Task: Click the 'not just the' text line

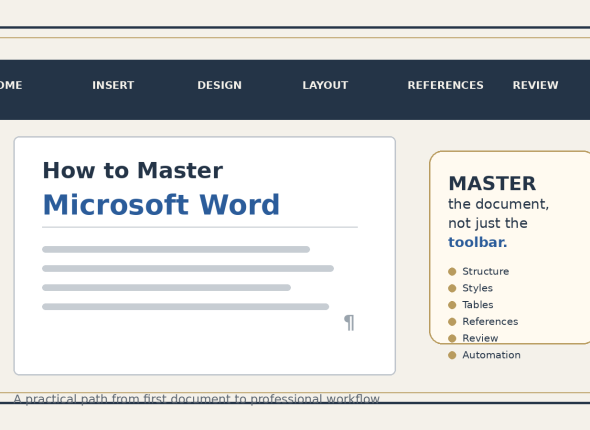Action: [x=488, y=223]
